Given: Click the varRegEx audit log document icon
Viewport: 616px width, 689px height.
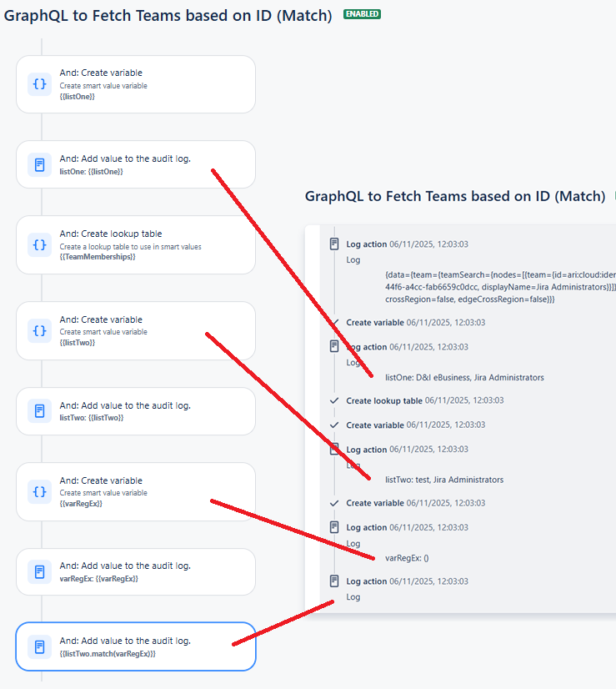Looking at the screenshot, I should pos(39,571).
